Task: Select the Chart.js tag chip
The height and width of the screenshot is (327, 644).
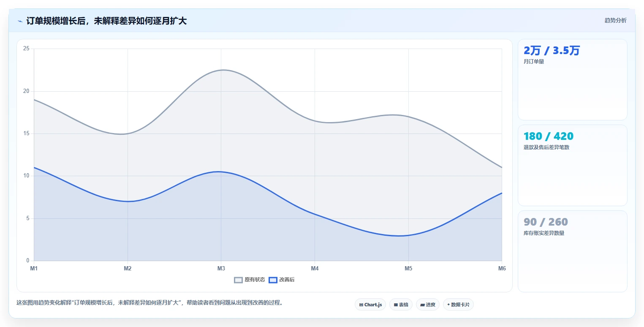Action: click(x=370, y=305)
